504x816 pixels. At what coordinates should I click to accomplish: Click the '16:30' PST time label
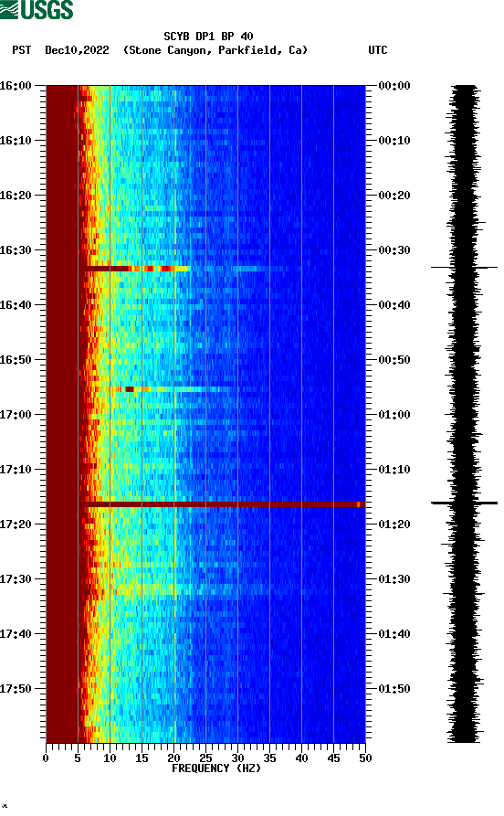[x=16, y=250]
